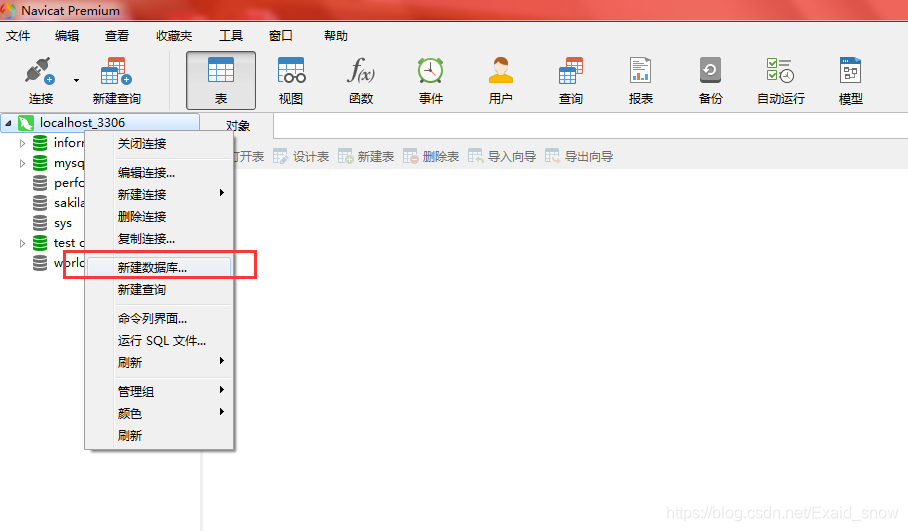Select the 表 table toolbar button
This screenshot has height=531, width=908.
[221, 80]
